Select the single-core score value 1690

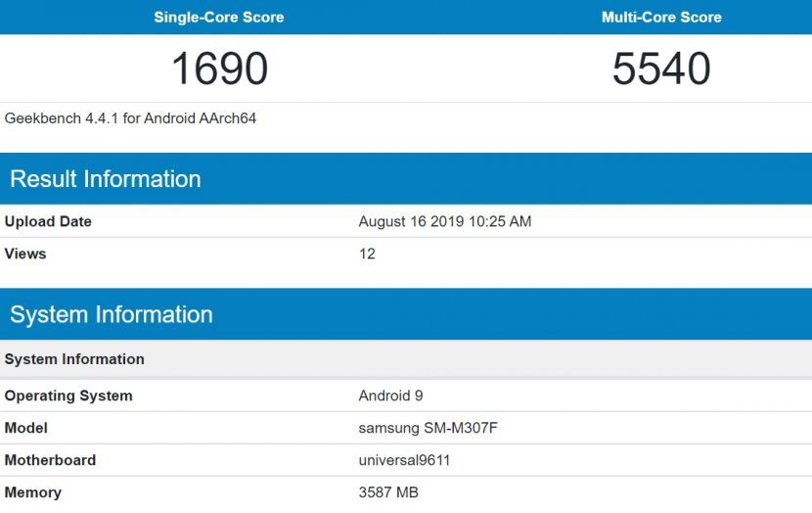pos(219,69)
